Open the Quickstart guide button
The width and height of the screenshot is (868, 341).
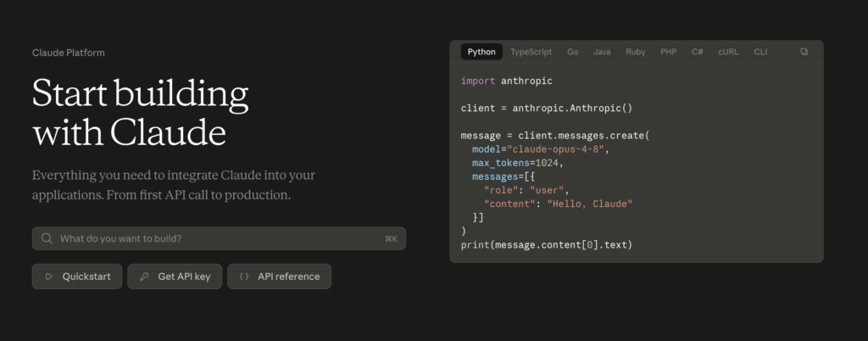tap(77, 277)
